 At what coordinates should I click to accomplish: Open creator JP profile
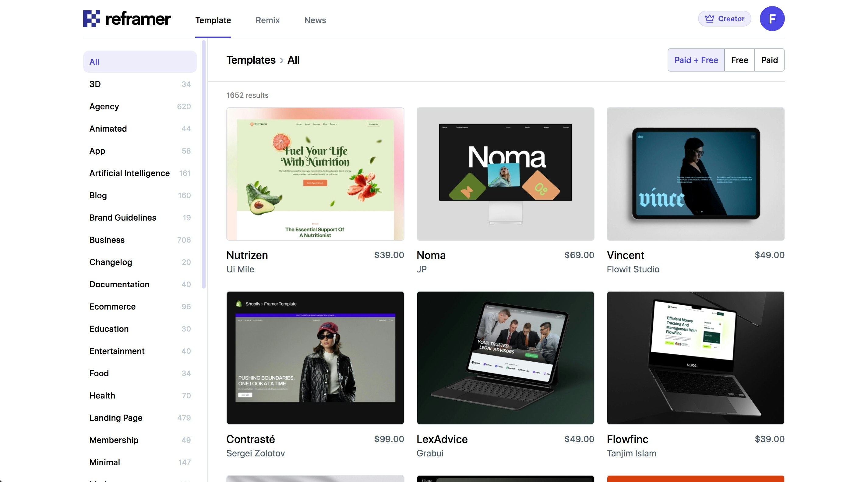(x=422, y=269)
